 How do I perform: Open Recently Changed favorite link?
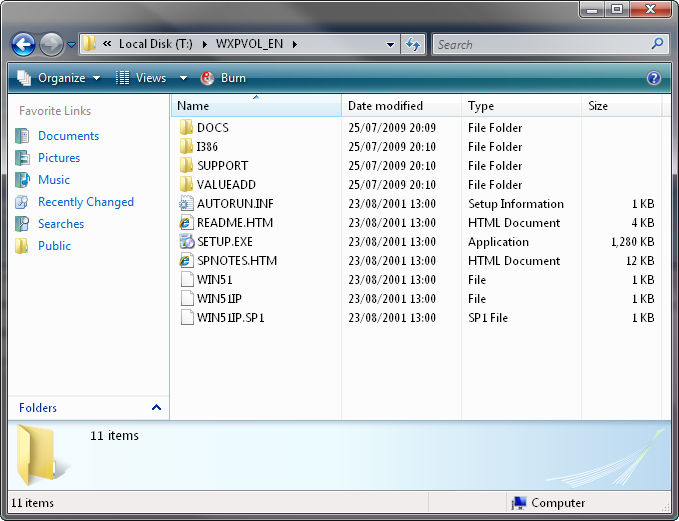click(x=86, y=202)
